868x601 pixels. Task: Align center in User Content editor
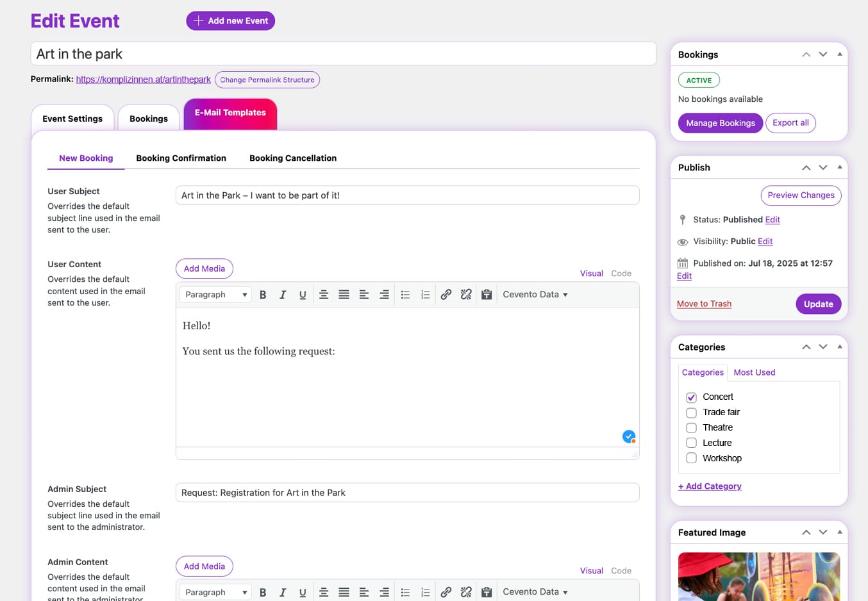click(x=324, y=295)
